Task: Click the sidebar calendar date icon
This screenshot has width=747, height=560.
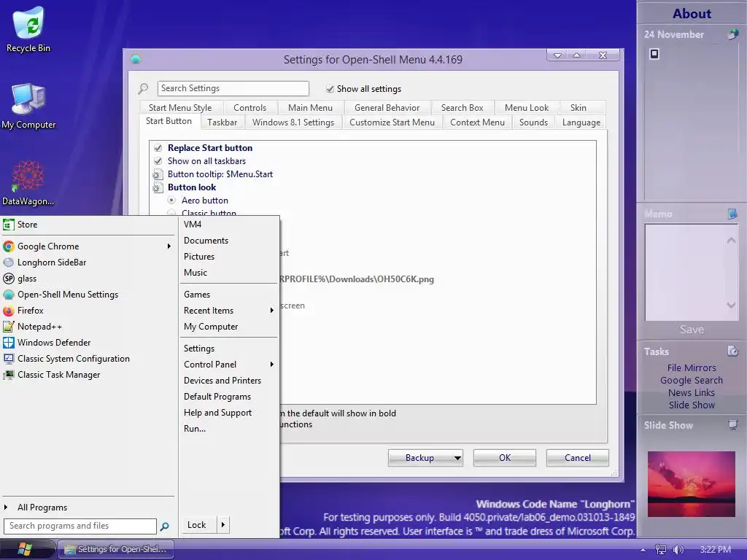Action: (732, 34)
